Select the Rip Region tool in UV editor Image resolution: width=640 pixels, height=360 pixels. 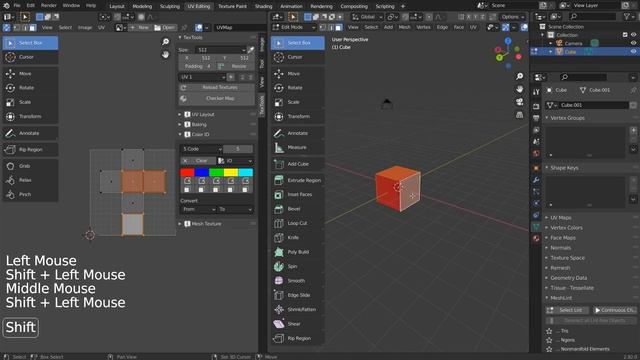30,149
